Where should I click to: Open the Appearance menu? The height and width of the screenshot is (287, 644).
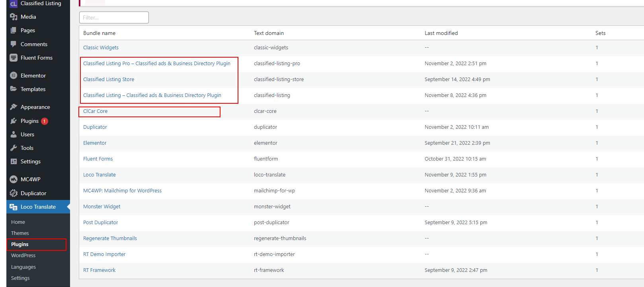point(35,107)
